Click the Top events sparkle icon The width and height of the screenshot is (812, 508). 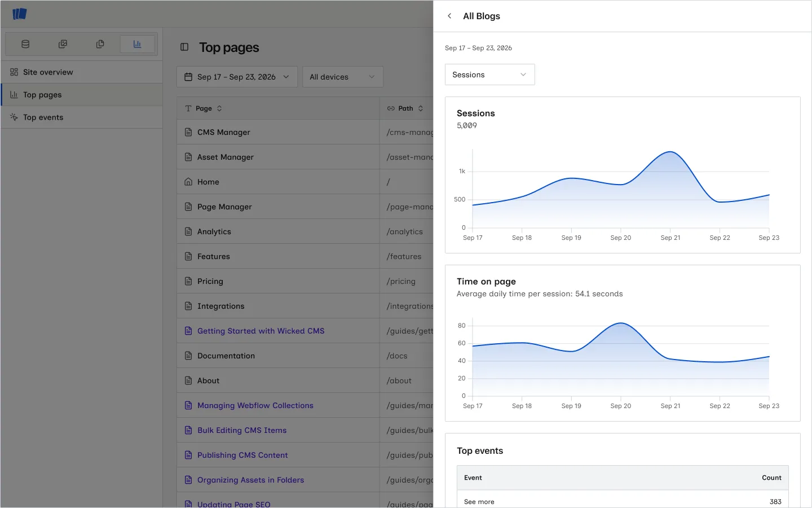pos(14,117)
